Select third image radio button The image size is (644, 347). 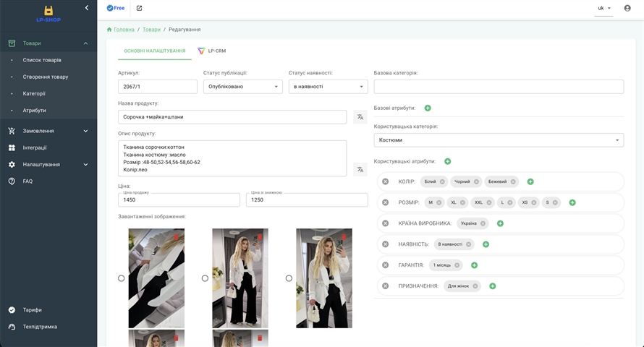click(x=289, y=278)
